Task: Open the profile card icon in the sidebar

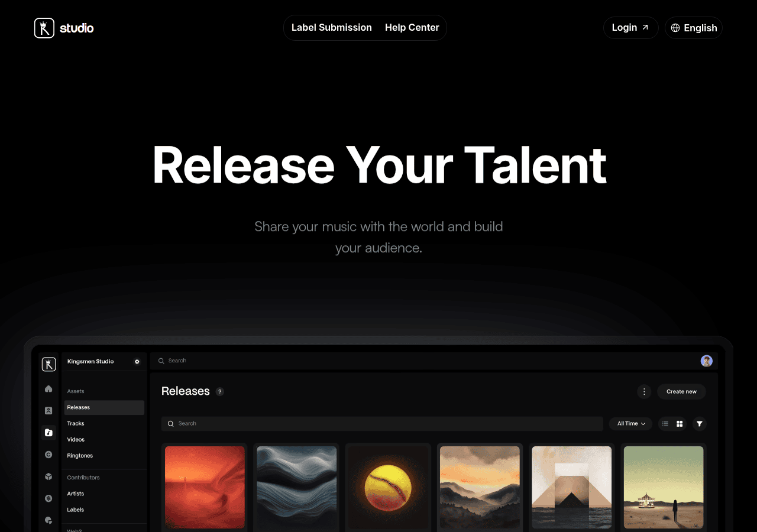Action: pyautogui.click(x=48, y=410)
